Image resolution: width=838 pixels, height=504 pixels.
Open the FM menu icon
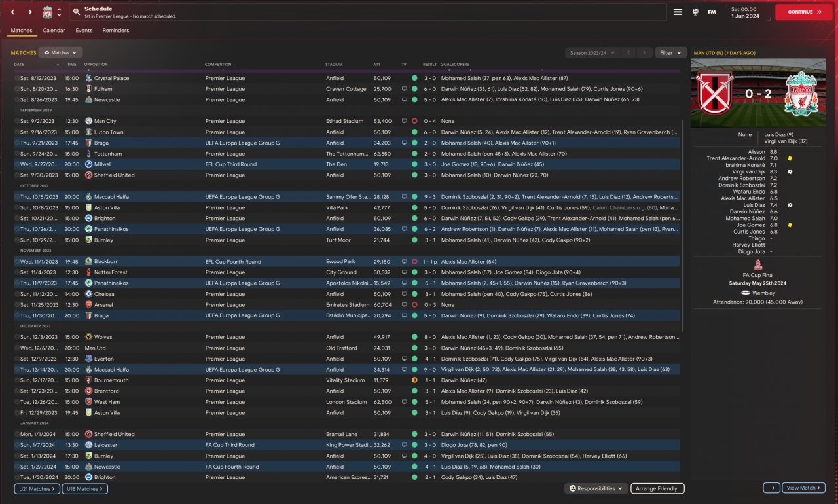[712, 12]
